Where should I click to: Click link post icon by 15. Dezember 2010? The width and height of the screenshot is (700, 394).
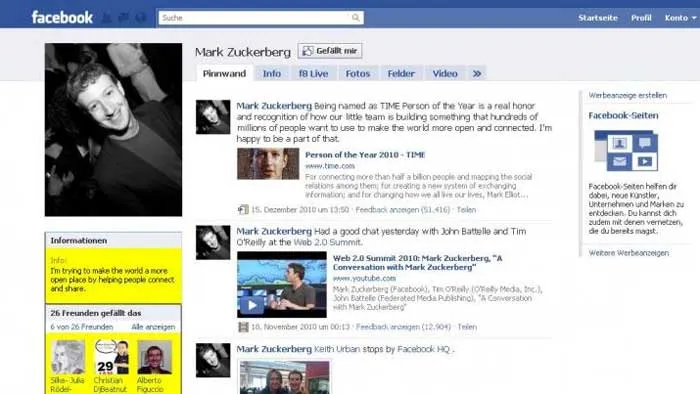[243, 209]
